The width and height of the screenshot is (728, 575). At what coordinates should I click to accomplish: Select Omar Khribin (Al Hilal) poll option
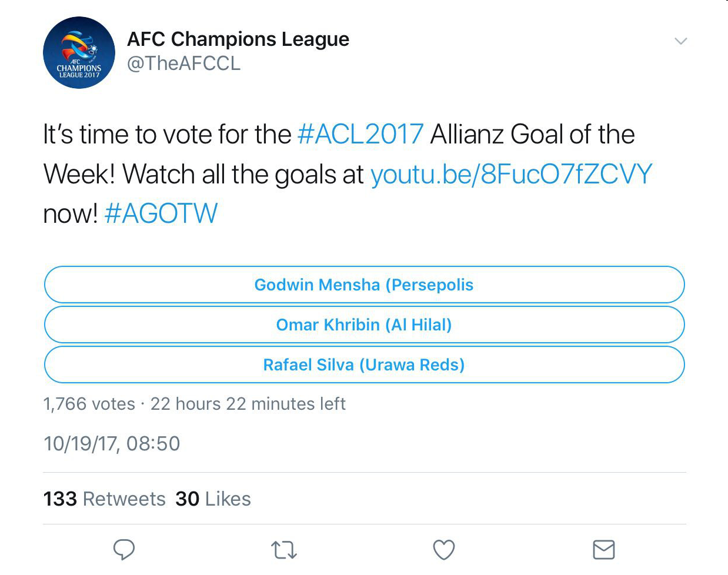pyautogui.click(x=364, y=325)
